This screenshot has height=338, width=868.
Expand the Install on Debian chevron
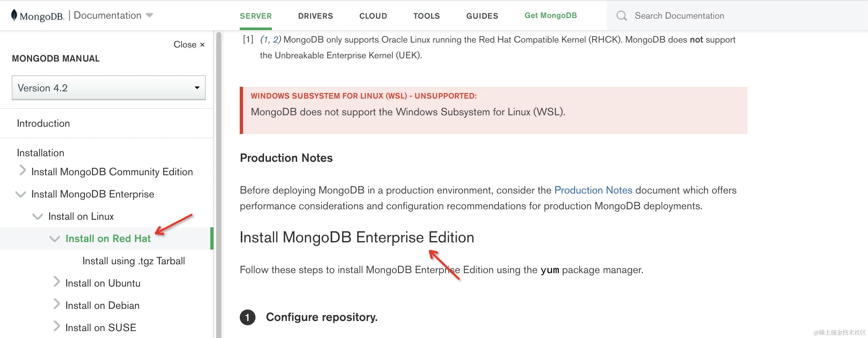pos(57,304)
